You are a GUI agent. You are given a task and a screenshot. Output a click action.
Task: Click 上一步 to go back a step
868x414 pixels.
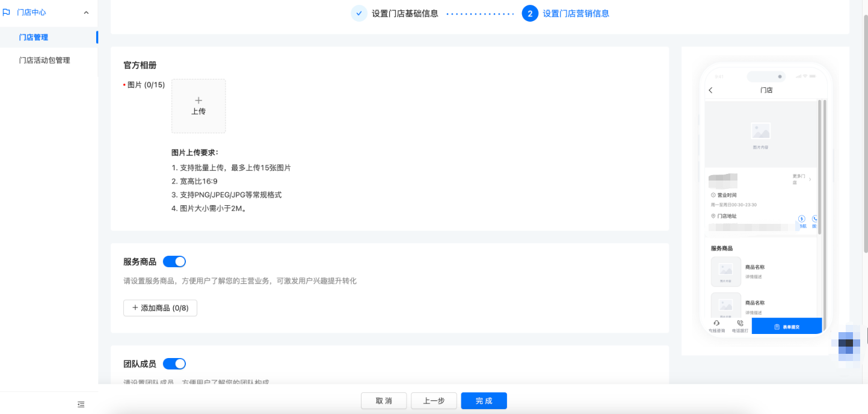point(434,400)
